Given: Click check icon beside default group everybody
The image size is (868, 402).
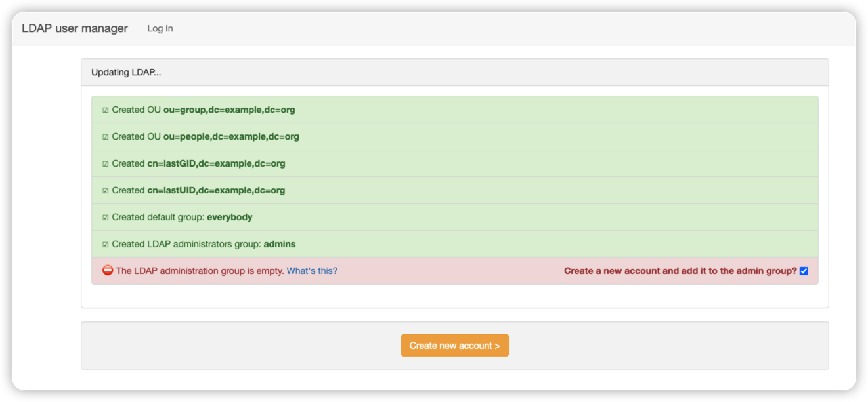Looking at the screenshot, I should tap(105, 218).
